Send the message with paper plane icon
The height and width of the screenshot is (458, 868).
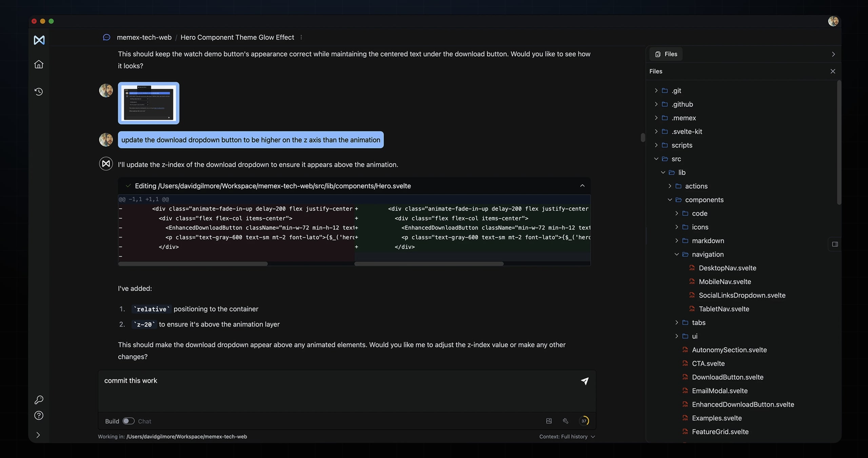click(585, 381)
